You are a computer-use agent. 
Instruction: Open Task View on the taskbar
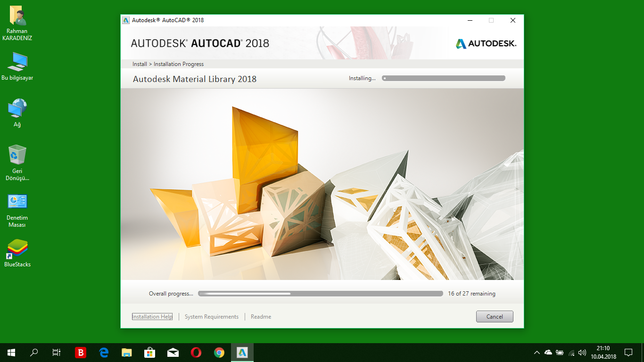57,353
